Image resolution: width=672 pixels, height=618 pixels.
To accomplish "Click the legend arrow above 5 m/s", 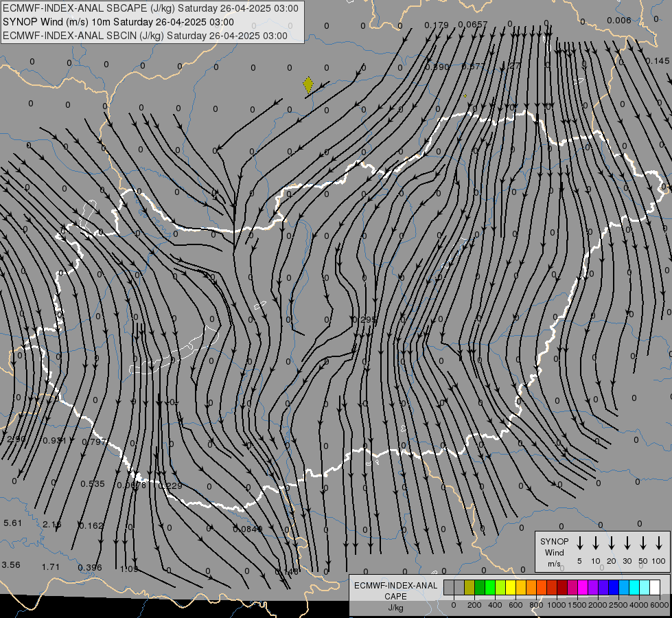I will [x=579, y=543].
